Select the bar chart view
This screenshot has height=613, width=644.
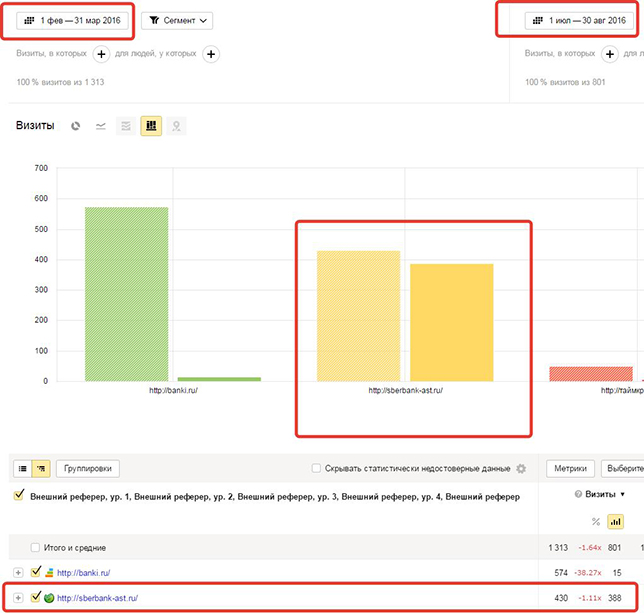tap(151, 126)
